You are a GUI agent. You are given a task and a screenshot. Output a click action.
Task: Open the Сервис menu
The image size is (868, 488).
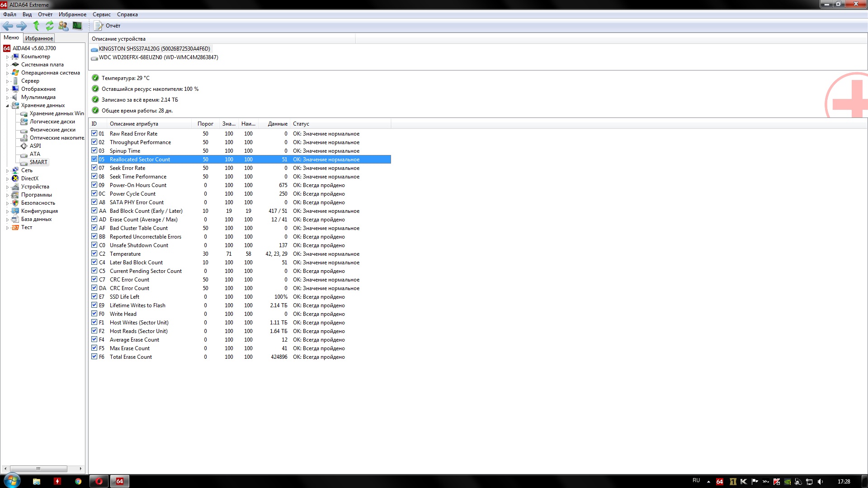coord(101,14)
